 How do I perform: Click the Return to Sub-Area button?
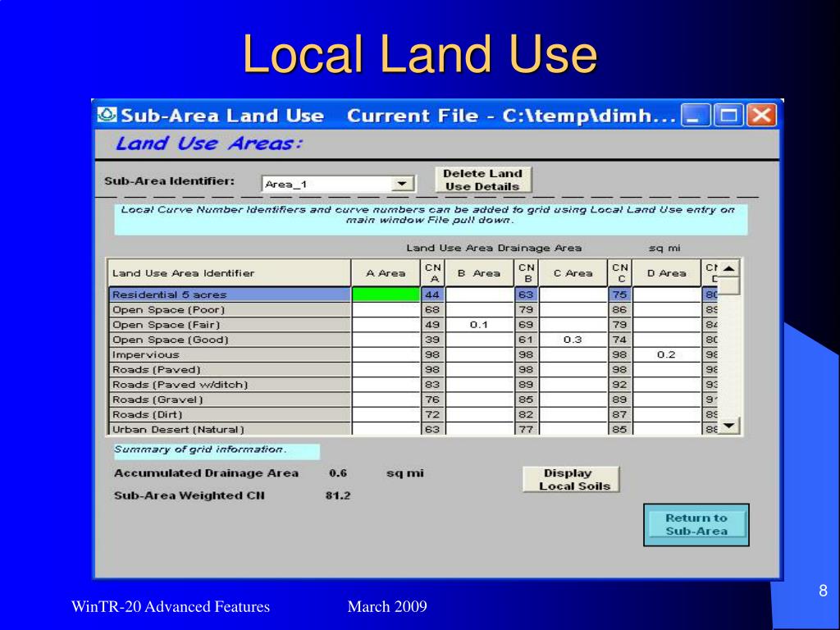[696, 524]
